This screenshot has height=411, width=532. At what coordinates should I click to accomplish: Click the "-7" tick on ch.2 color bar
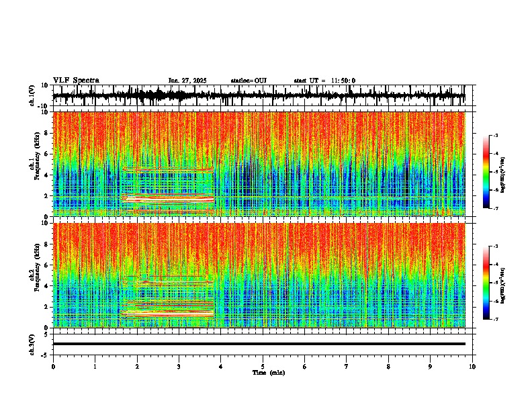click(495, 320)
